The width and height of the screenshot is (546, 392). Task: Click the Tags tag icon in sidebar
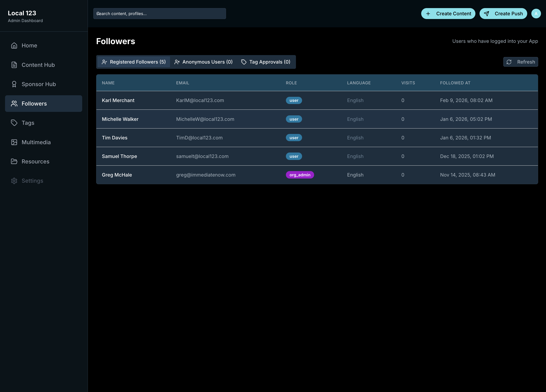pyautogui.click(x=14, y=123)
